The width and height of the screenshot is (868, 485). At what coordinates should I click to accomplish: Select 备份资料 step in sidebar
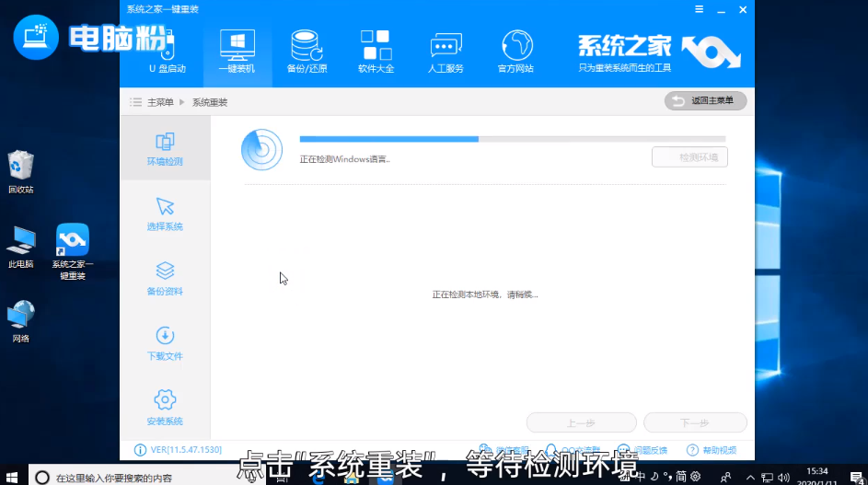[x=165, y=279]
